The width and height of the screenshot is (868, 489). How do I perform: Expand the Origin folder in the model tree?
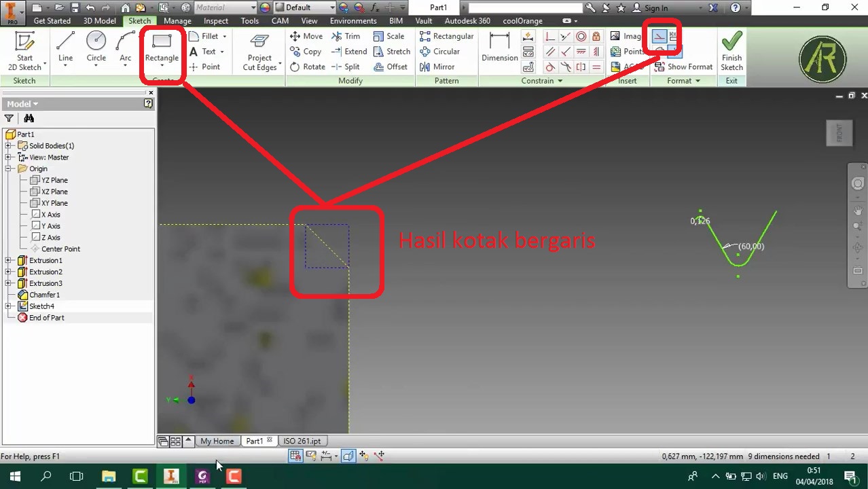tap(9, 168)
